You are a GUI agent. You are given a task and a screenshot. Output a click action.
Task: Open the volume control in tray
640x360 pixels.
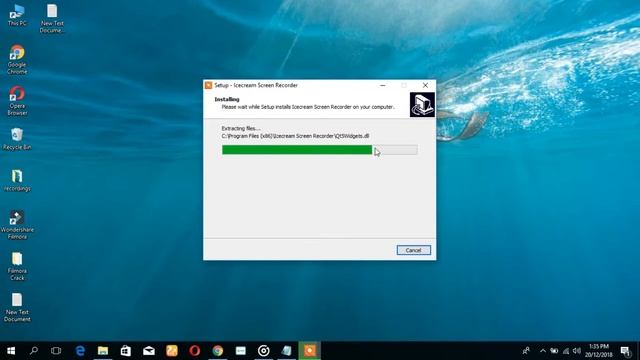(577, 351)
